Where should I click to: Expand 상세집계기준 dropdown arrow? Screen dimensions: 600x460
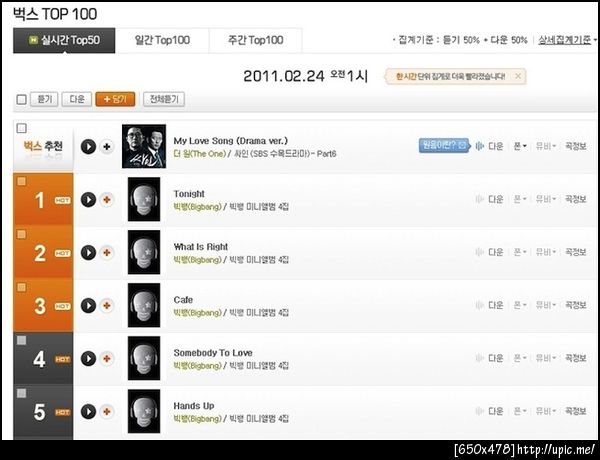[595, 40]
